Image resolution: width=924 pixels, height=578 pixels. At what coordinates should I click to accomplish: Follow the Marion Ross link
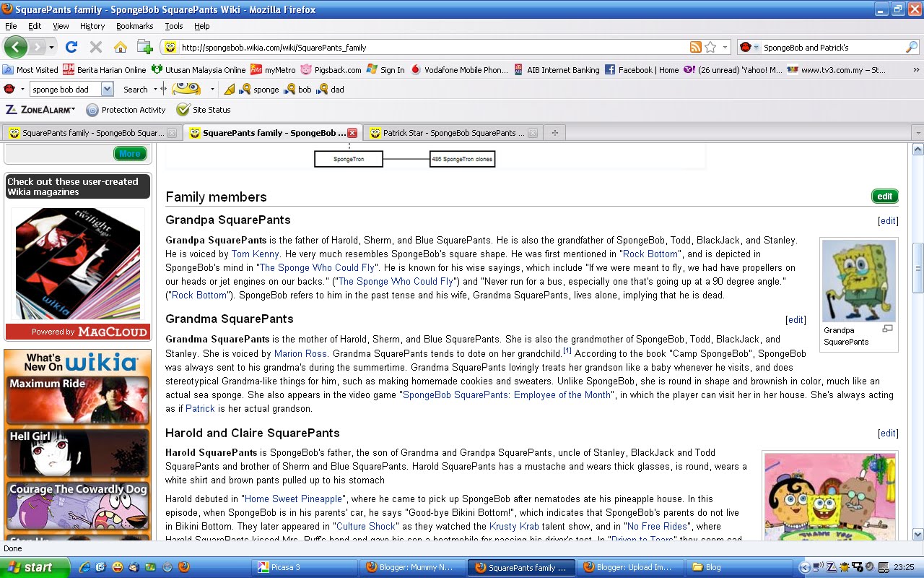point(301,354)
